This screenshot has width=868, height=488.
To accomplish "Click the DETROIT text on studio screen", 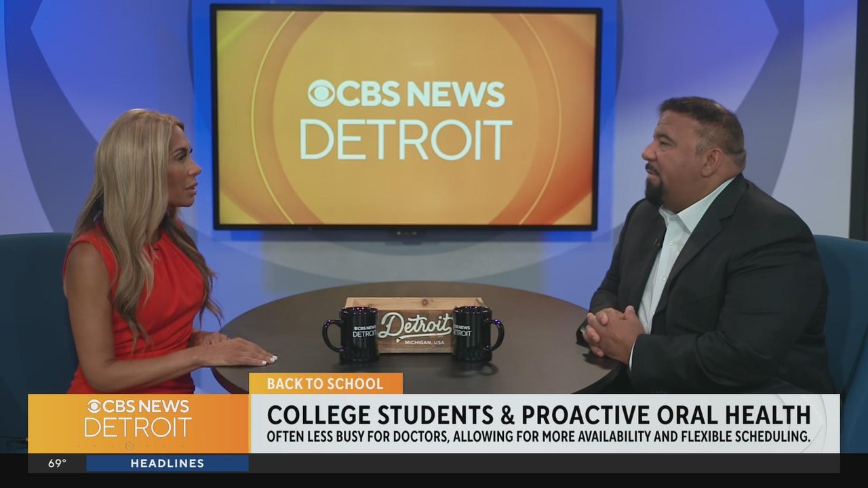I will (406, 140).
